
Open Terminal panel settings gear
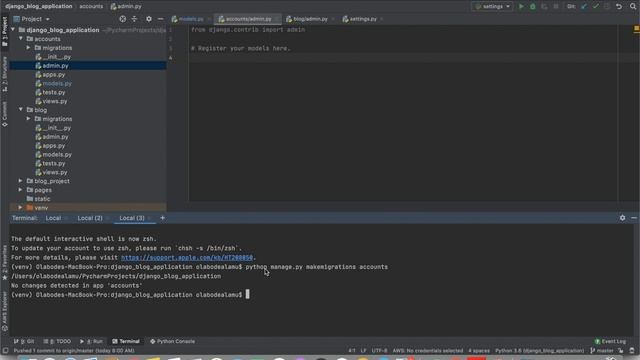tap(622, 218)
